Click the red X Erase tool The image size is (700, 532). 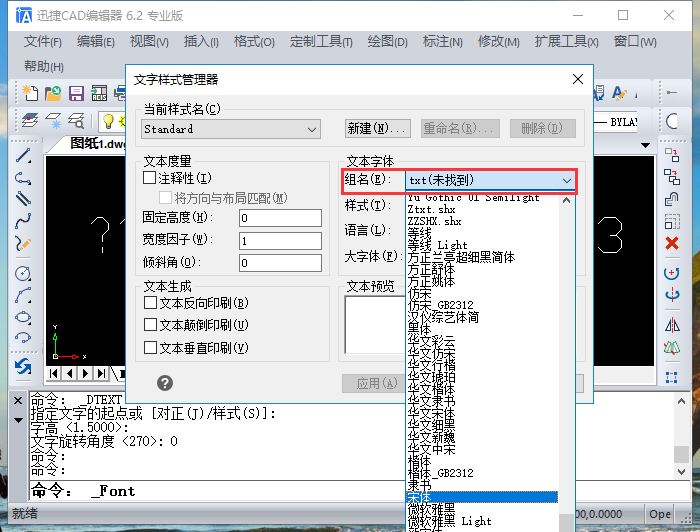tap(672, 243)
